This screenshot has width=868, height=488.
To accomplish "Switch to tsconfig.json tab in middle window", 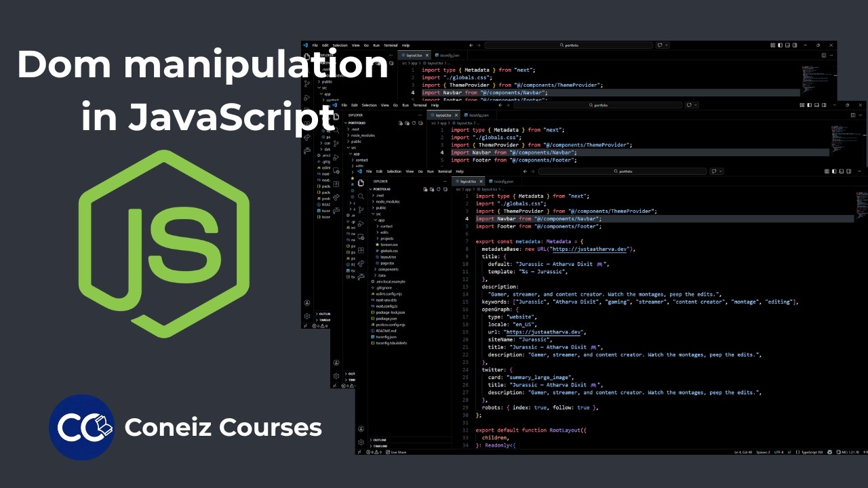I will 477,115.
